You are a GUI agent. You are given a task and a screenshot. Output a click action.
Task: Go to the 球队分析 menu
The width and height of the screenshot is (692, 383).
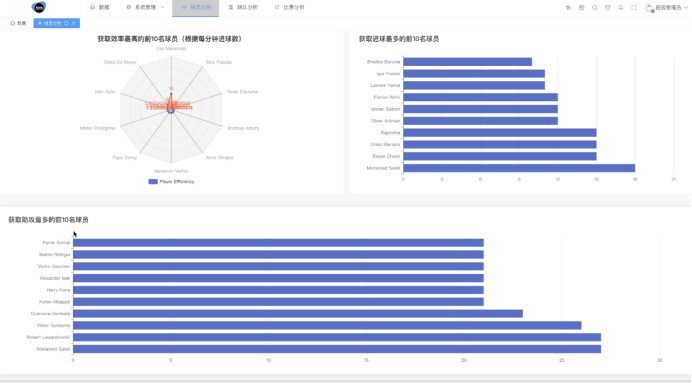pyautogui.click(x=243, y=8)
